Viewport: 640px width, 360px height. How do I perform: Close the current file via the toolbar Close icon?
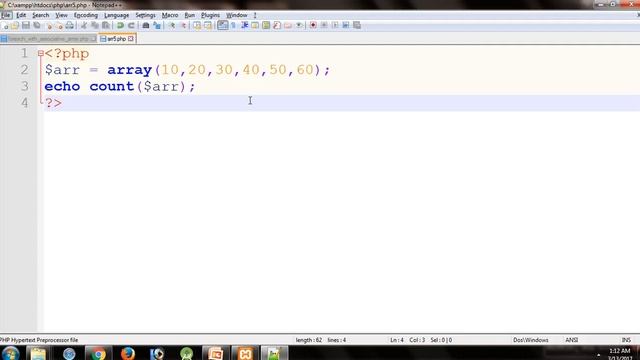tap(49, 25)
